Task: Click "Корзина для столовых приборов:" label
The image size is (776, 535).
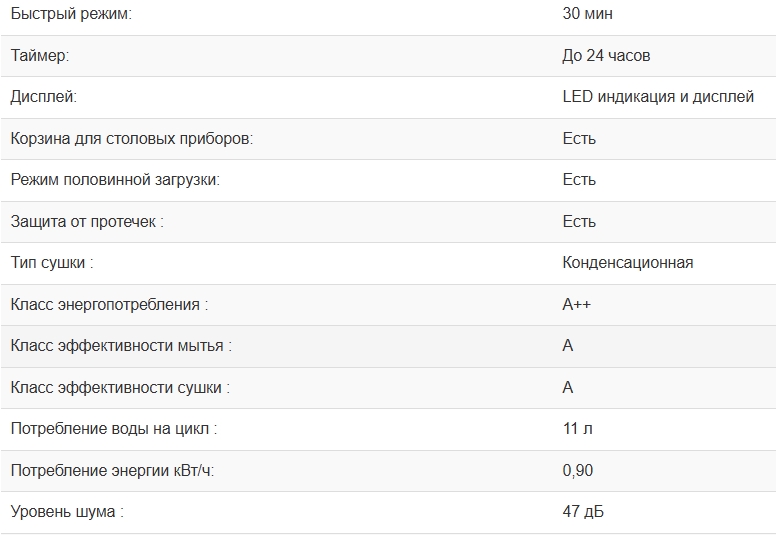Action: 131,138
